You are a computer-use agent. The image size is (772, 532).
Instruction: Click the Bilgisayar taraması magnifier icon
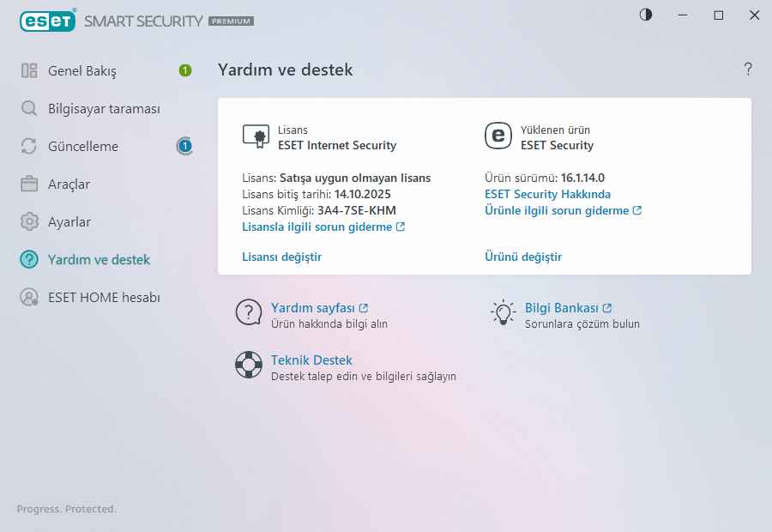tap(29, 109)
